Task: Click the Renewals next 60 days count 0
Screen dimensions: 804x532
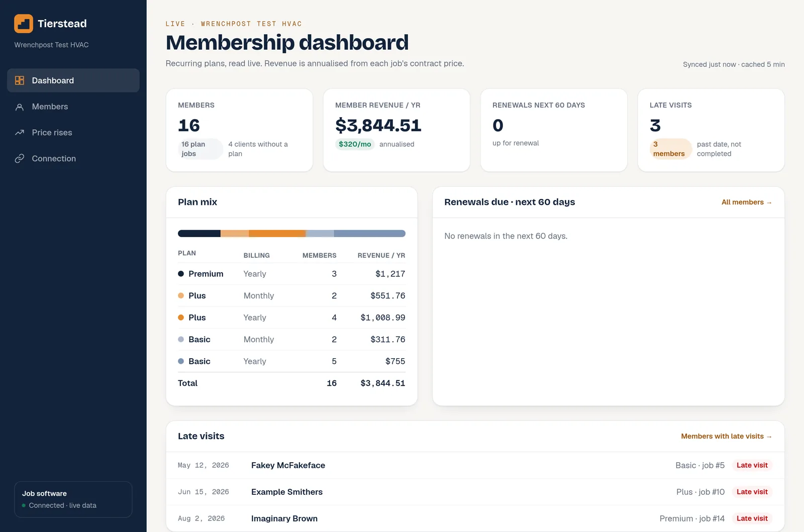Action: tap(498, 126)
